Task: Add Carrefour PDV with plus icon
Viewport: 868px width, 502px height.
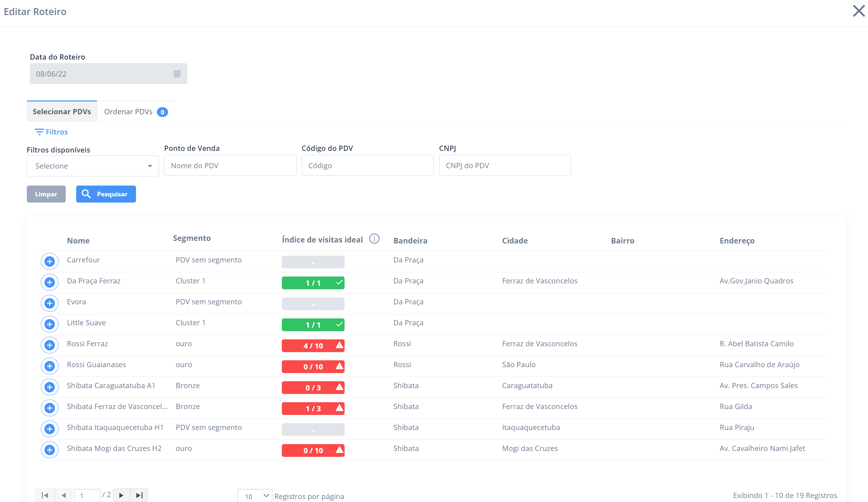Action: coord(50,261)
